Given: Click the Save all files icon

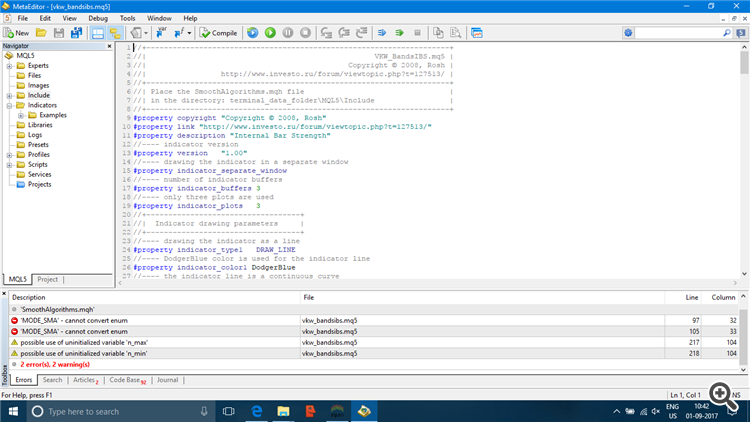Looking at the screenshot, I should click(x=76, y=33).
